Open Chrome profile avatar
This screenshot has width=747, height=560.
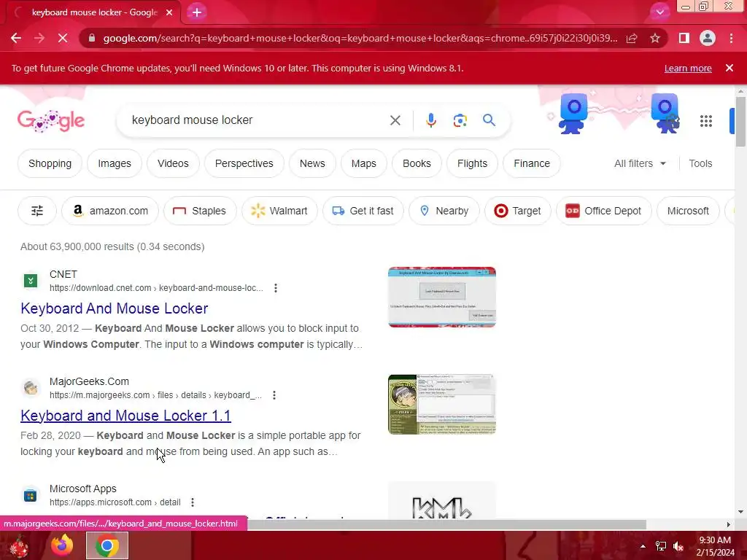pos(708,38)
